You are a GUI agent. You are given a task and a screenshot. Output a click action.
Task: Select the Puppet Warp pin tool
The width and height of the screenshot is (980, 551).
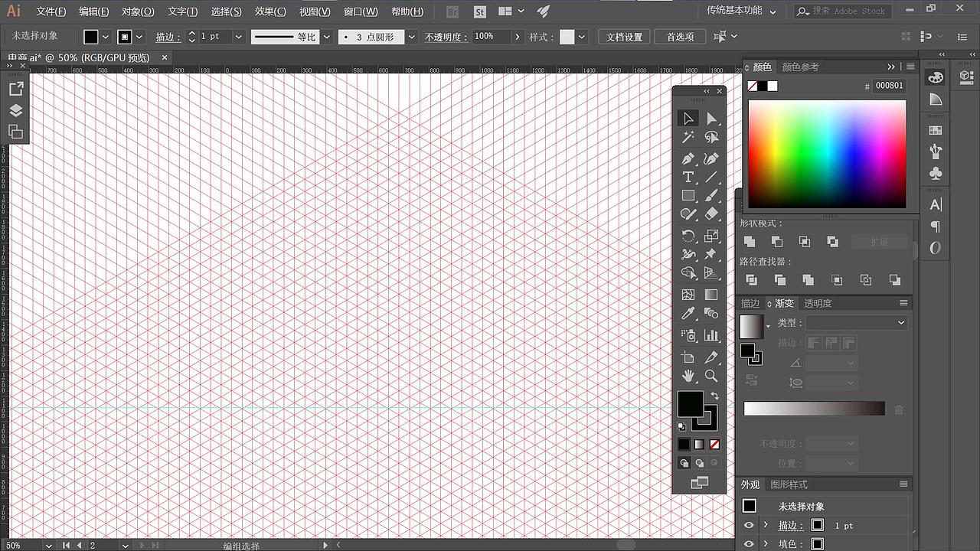point(712,254)
